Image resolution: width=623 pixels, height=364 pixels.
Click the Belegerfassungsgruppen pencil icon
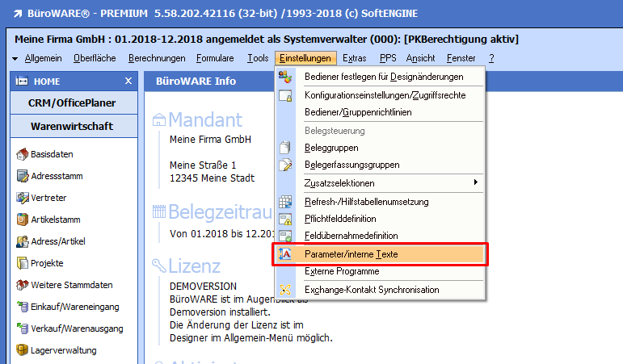pos(284,165)
